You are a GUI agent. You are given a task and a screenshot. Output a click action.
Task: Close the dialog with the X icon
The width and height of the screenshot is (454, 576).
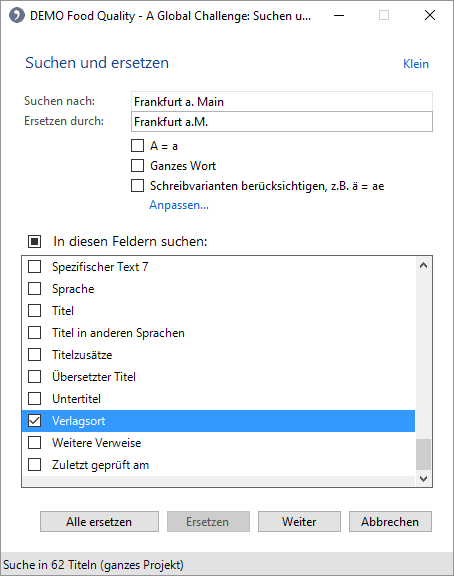pyautogui.click(x=429, y=15)
